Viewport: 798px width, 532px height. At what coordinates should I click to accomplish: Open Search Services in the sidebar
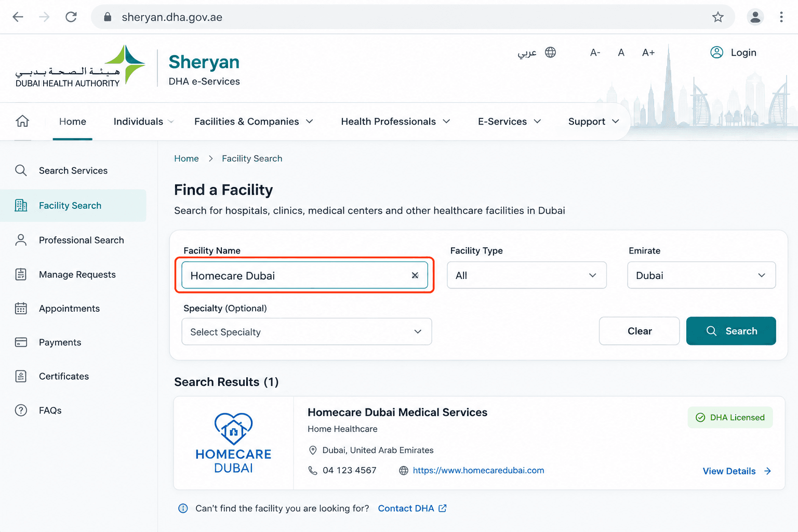pyautogui.click(x=73, y=170)
